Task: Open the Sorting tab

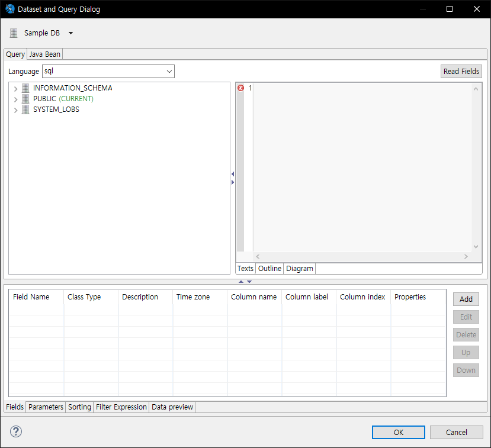Action: 79,407
